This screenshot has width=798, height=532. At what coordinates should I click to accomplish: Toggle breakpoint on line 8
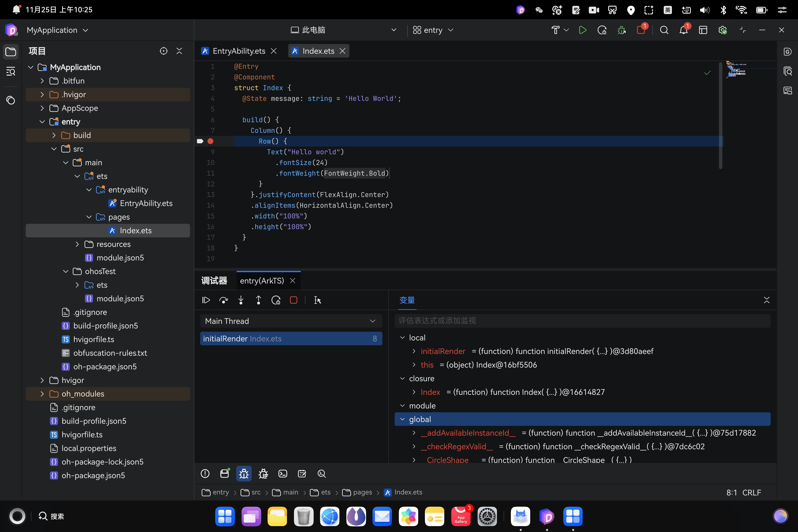(210, 141)
